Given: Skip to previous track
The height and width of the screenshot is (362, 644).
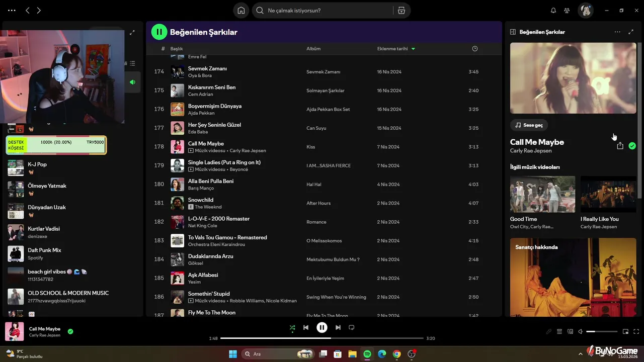Looking at the screenshot, I should coord(306,327).
